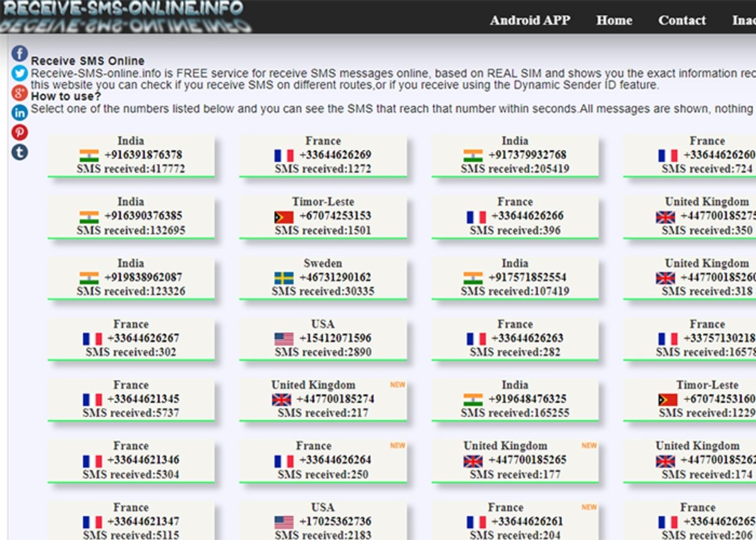Click the France flag beside +33644621345
This screenshot has height=540, width=756.
pos(92,399)
